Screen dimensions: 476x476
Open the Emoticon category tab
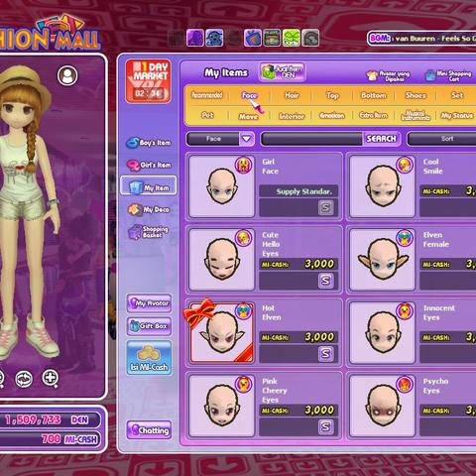[332, 116]
